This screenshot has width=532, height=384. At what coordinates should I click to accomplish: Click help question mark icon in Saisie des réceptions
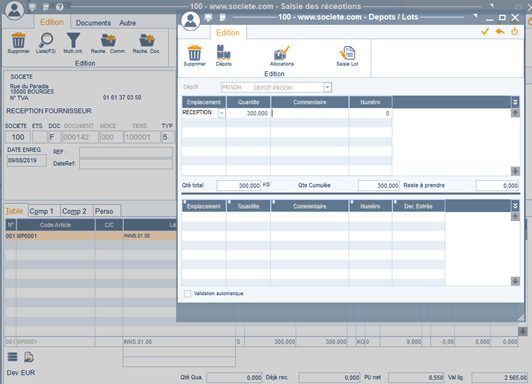pos(60,7)
